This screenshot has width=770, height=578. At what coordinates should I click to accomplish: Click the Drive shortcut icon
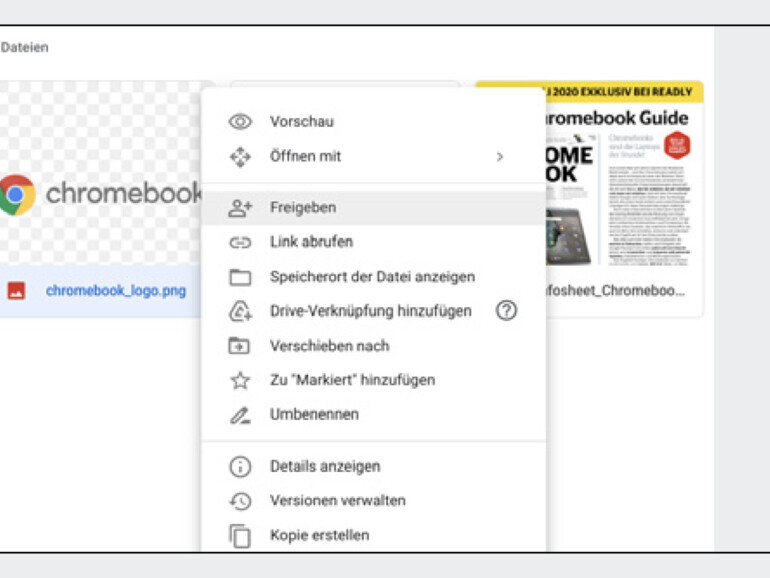point(241,311)
